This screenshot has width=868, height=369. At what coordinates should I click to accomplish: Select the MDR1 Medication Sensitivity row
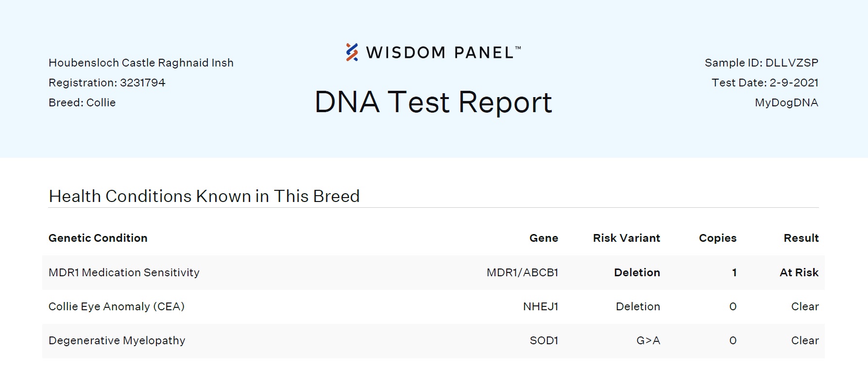pyautogui.click(x=433, y=272)
